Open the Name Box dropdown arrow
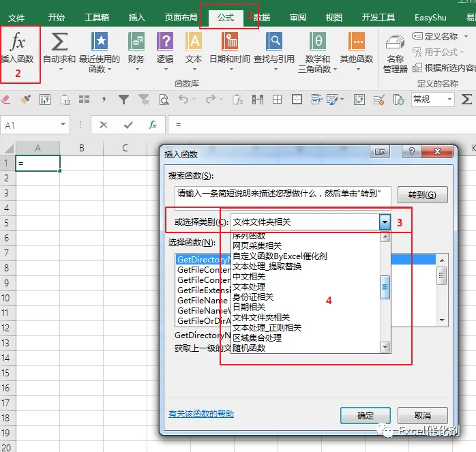Viewport: 476px width, 452px height. 63,124
